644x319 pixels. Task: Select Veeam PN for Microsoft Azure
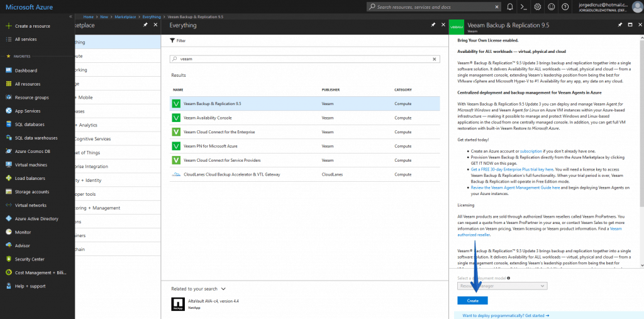305,146
